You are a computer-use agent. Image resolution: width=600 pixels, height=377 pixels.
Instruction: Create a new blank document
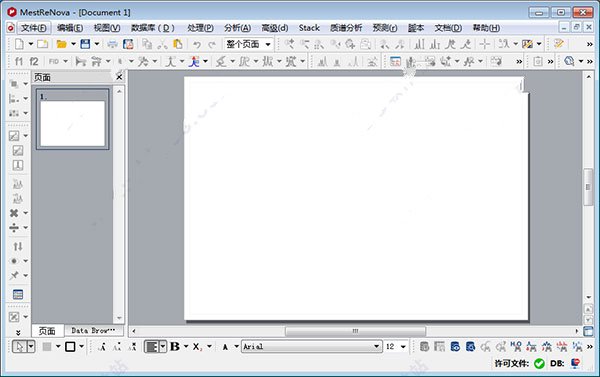pos(19,44)
